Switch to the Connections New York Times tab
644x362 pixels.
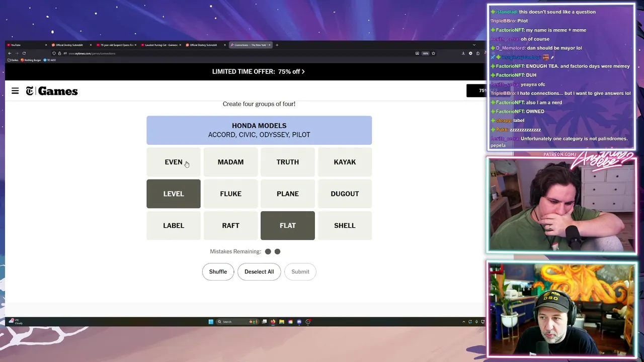(250, 45)
